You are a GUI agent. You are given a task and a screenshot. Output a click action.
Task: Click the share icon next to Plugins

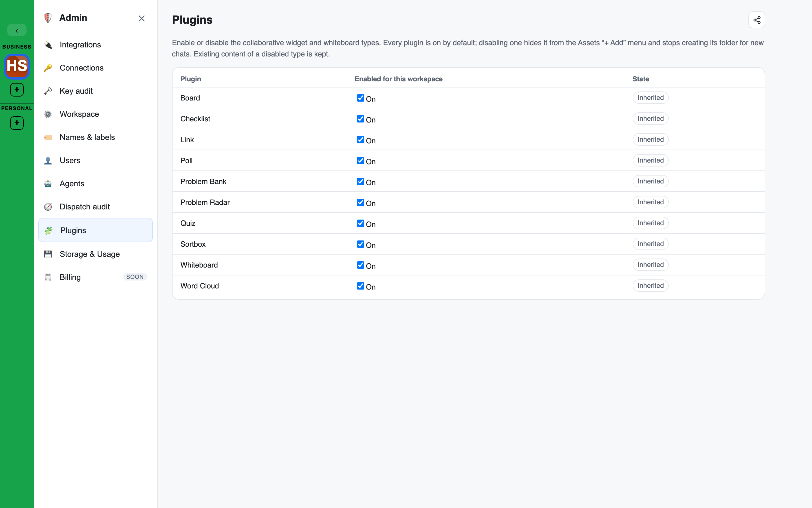(756, 20)
